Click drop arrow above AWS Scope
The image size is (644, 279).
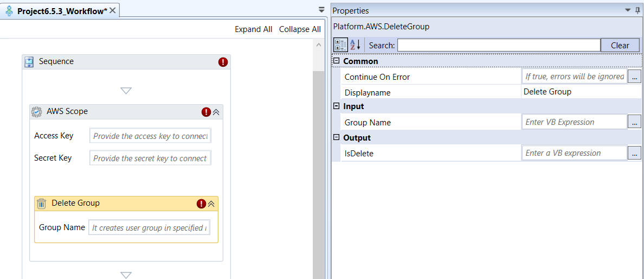pos(126,91)
